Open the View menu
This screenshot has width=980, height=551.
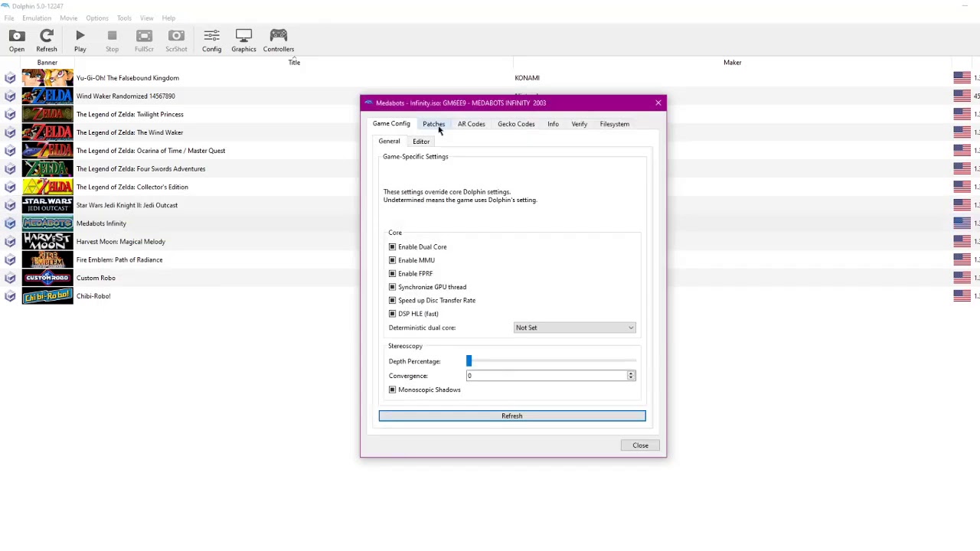146,18
